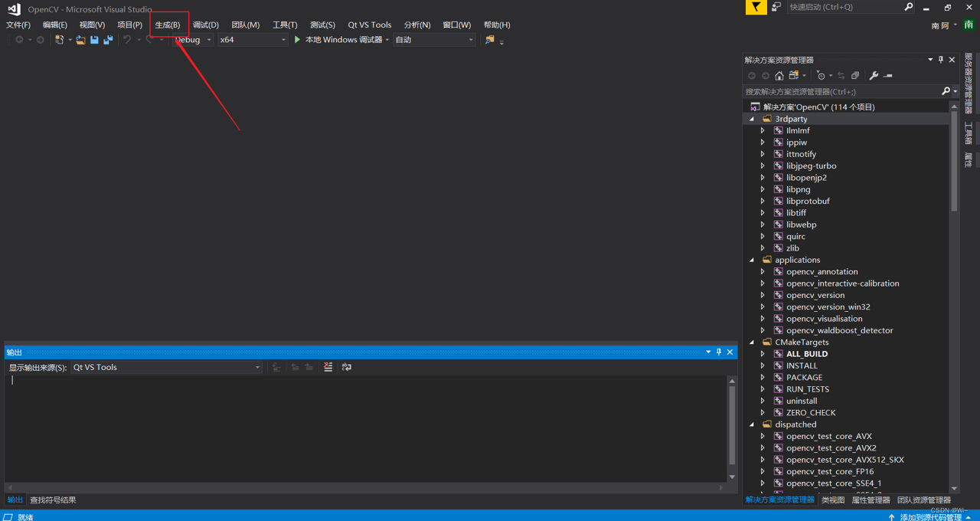Select the ZERO_CHECK project
980x521 pixels.
tap(811, 413)
